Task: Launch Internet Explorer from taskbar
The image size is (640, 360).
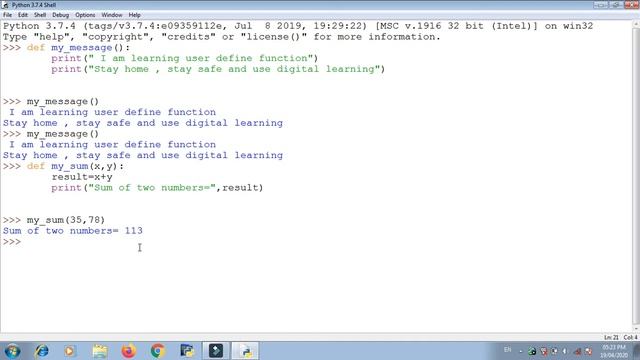Action: coord(42,351)
